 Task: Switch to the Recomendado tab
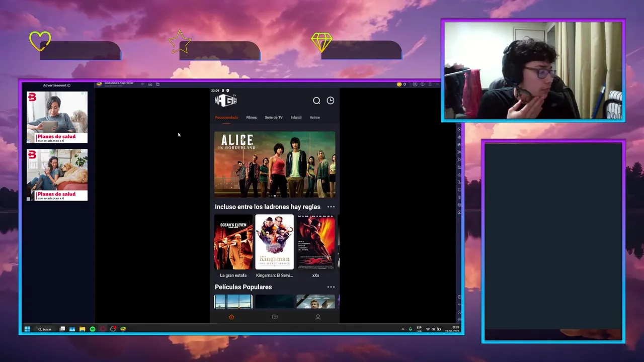point(226,118)
